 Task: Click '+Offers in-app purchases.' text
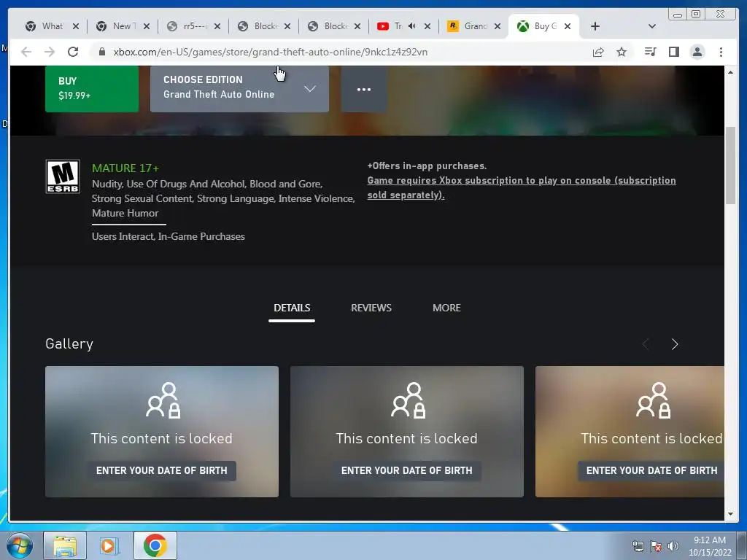pos(427,166)
